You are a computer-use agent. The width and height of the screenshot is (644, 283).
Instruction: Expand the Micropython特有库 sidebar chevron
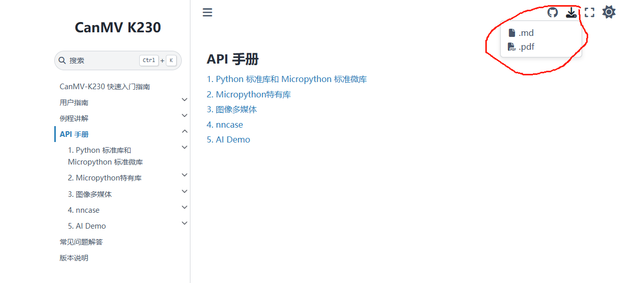click(184, 175)
